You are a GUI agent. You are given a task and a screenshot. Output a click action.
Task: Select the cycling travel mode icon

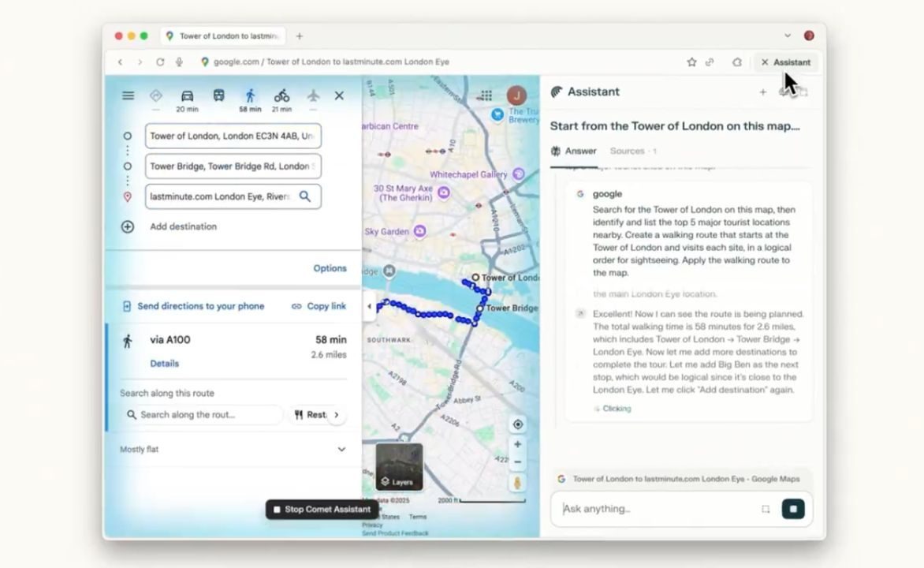point(281,96)
